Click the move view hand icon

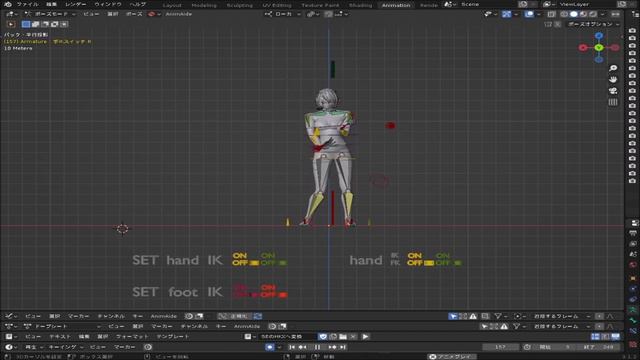[x=613, y=79]
